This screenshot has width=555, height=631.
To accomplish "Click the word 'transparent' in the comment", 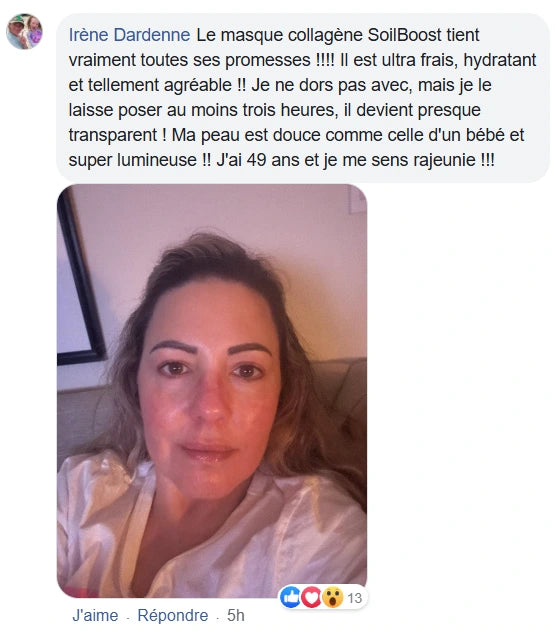I will [113, 135].
